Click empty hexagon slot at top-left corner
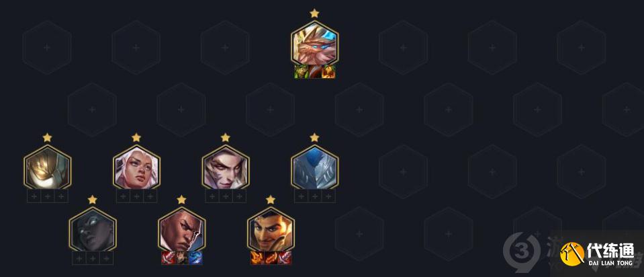Screen dimensions: 644x277 pyautogui.click(x=47, y=48)
